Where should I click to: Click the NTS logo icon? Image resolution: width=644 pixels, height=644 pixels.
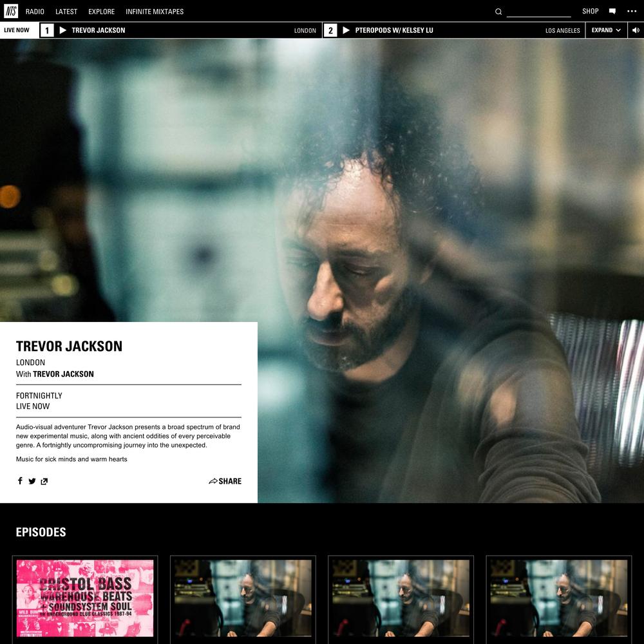point(11,11)
